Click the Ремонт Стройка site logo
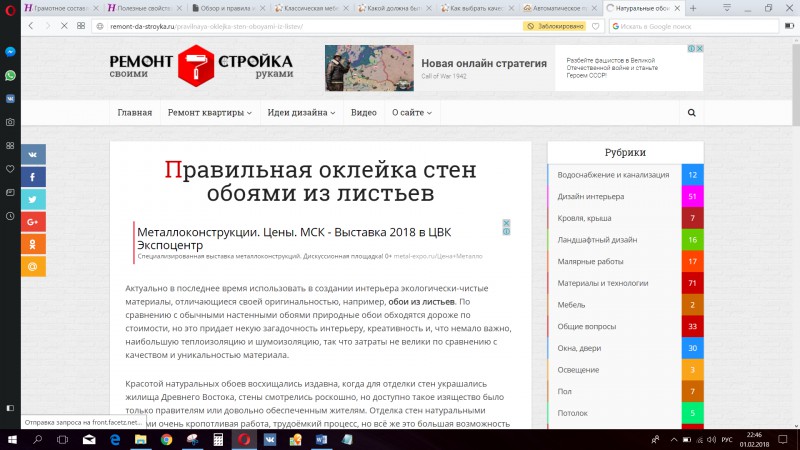The image size is (800, 450). [201, 66]
